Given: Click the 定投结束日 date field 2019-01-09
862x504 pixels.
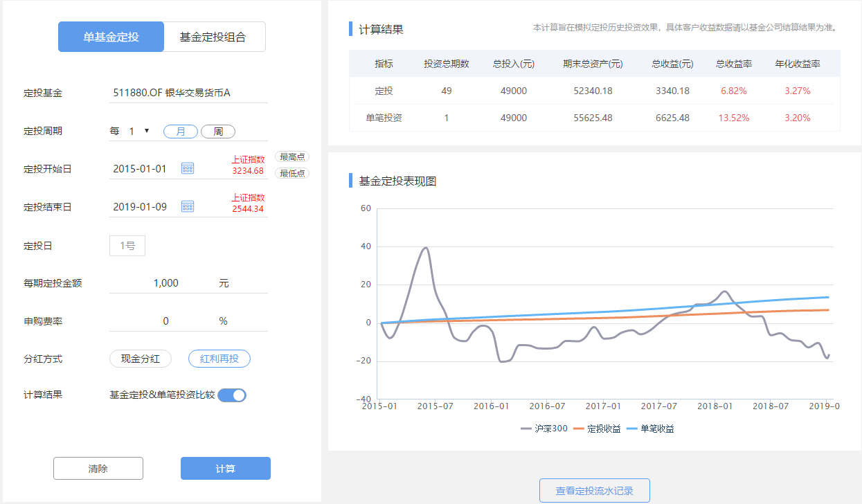Looking at the screenshot, I should coord(140,206).
